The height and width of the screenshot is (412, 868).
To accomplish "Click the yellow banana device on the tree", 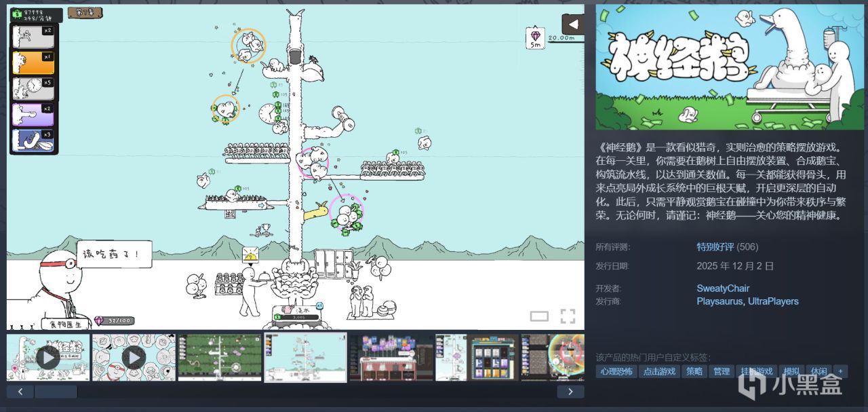I will (315, 212).
